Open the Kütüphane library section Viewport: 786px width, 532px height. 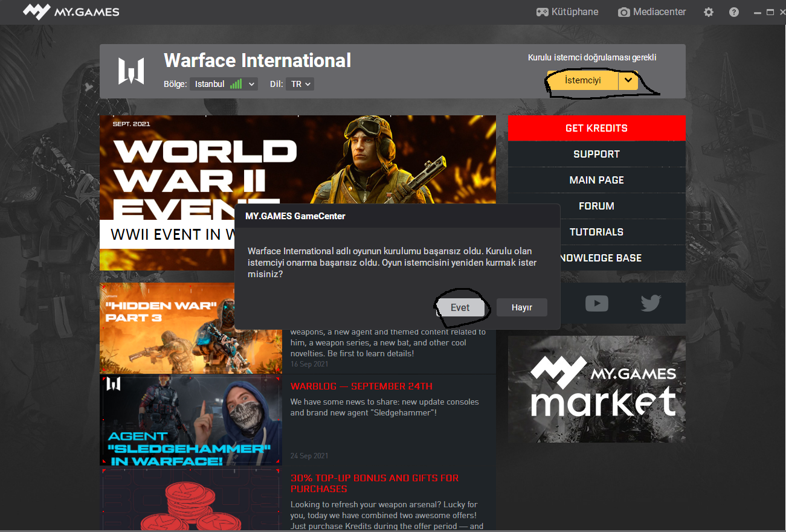pyautogui.click(x=567, y=12)
